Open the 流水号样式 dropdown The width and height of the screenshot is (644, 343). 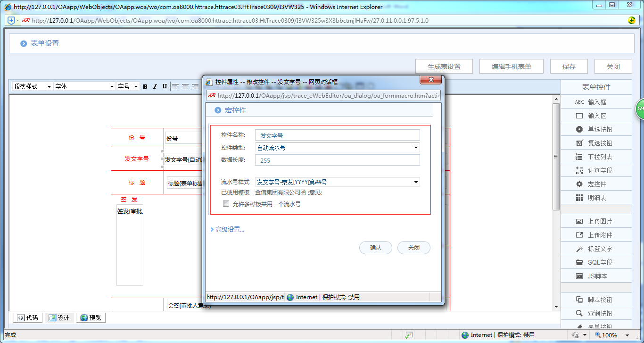click(415, 181)
